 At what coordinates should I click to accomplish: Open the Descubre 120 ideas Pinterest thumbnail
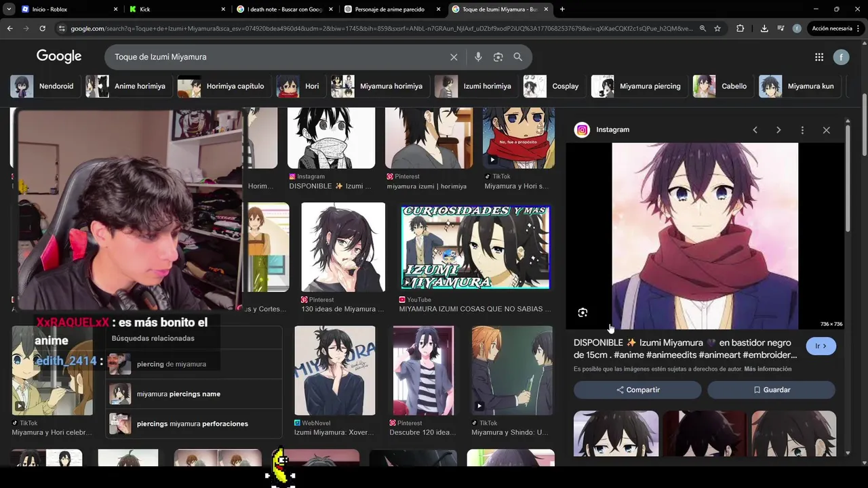click(424, 371)
